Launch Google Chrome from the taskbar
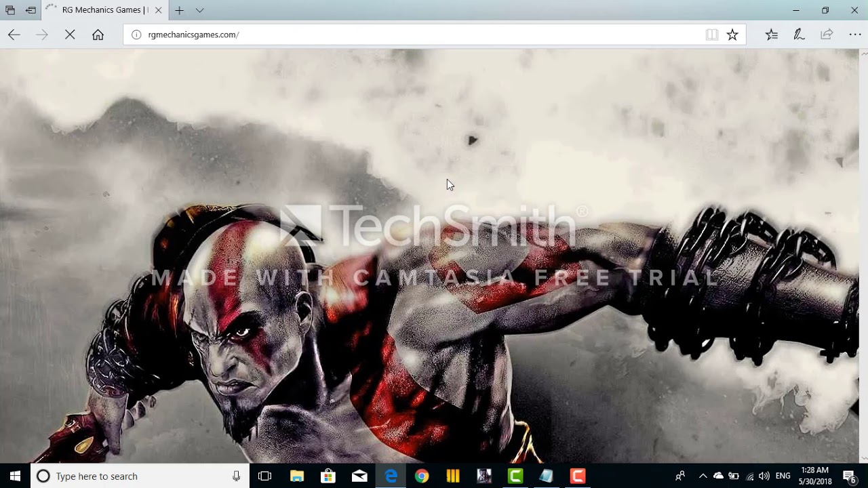 coord(422,476)
